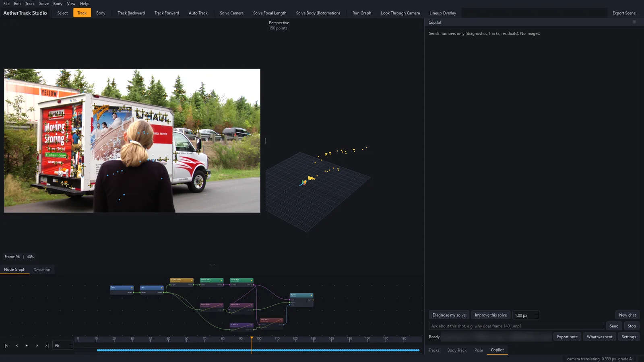Play the shot with the play button
The width and height of the screenshot is (644, 362).
click(27, 346)
